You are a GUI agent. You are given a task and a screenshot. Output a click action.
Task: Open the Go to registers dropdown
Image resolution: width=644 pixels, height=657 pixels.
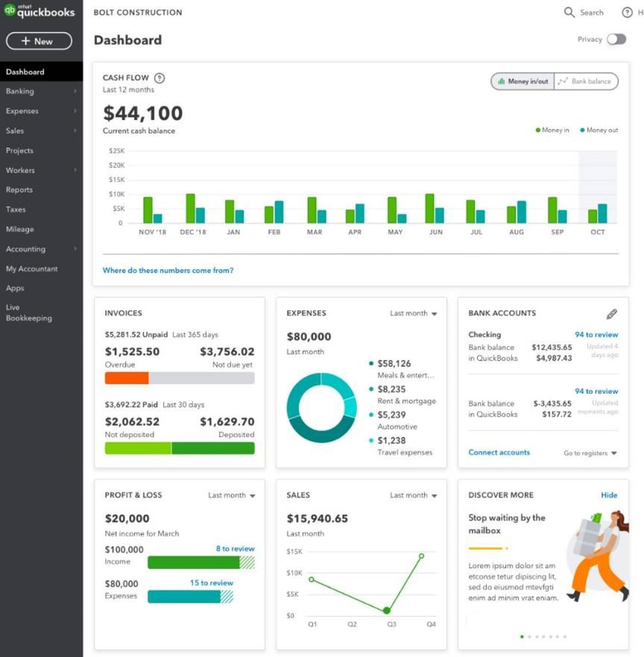tap(590, 454)
